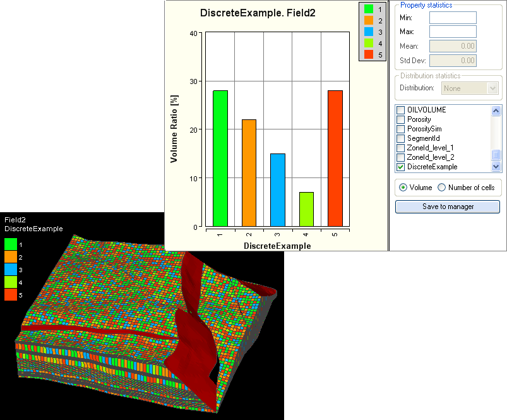Click blue swatch 3 in 3D view legend
This screenshot has height=420, width=507.
coord(12,270)
